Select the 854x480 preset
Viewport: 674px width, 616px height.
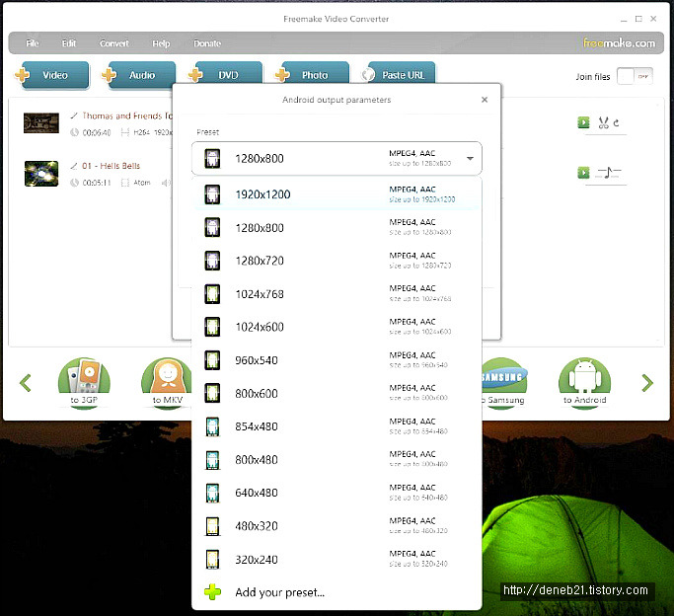[x=337, y=426]
